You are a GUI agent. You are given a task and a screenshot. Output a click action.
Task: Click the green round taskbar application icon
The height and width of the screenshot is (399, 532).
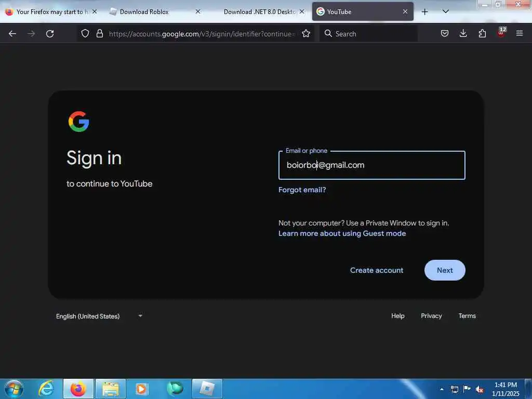point(175,389)
